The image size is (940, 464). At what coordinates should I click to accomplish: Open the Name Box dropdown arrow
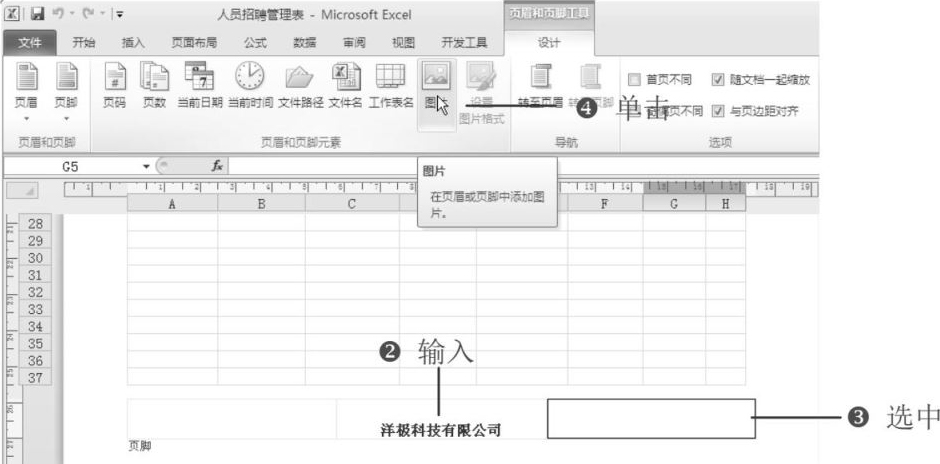(146, 166)
